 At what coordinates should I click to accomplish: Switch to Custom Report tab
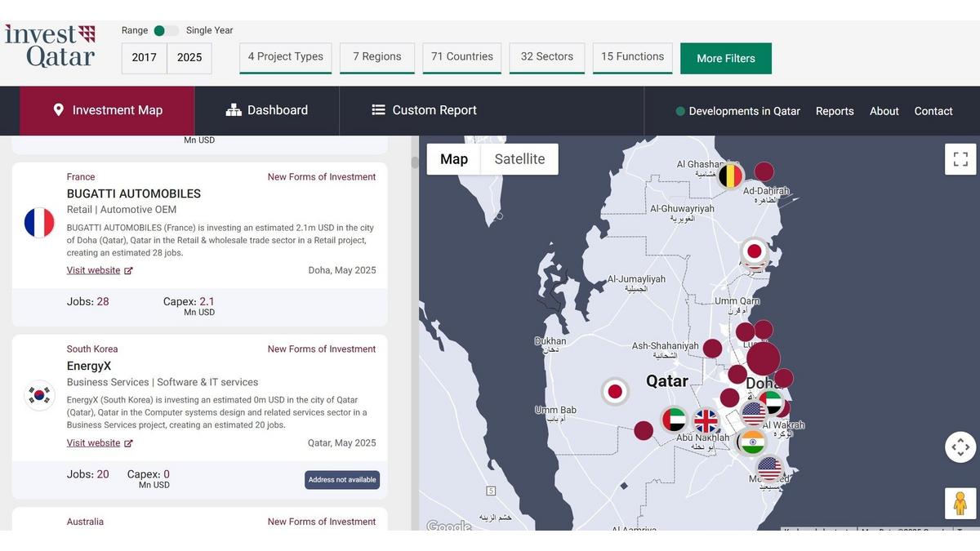pos(424,110)
